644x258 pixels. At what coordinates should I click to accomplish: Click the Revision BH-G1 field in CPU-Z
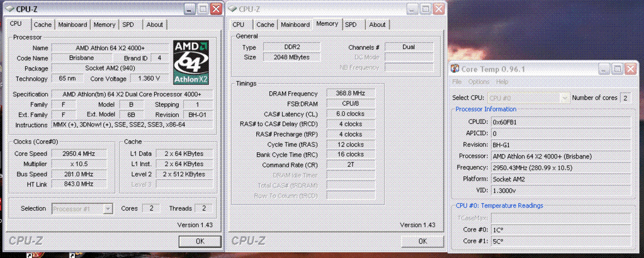click(198, 115)
